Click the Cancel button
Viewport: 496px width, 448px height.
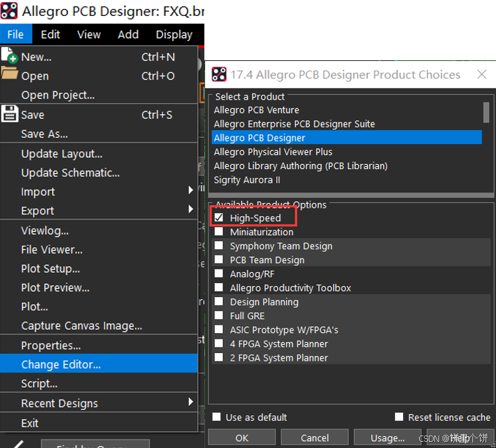point(315,438)
